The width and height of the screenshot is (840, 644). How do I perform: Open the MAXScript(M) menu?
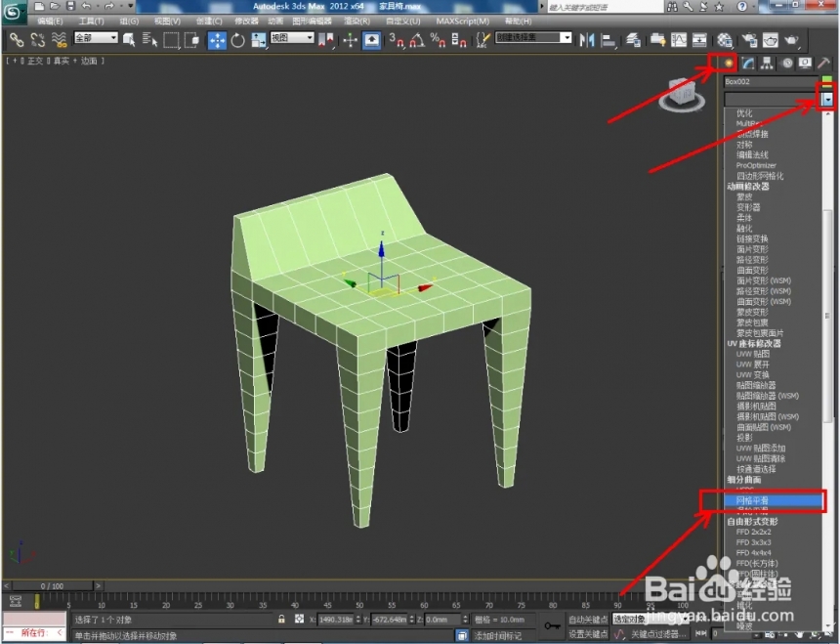coord(462,21)
